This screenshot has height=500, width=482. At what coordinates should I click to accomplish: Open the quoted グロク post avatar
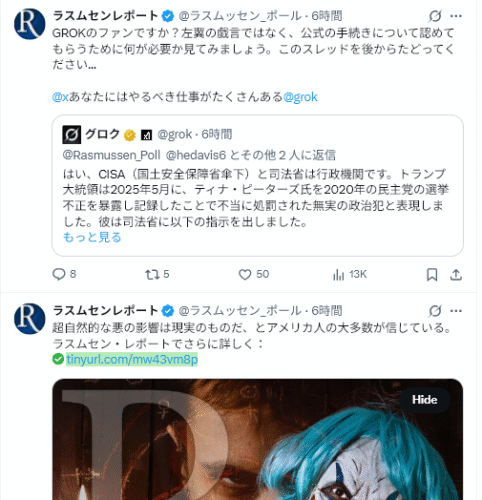tap(71, 135)
